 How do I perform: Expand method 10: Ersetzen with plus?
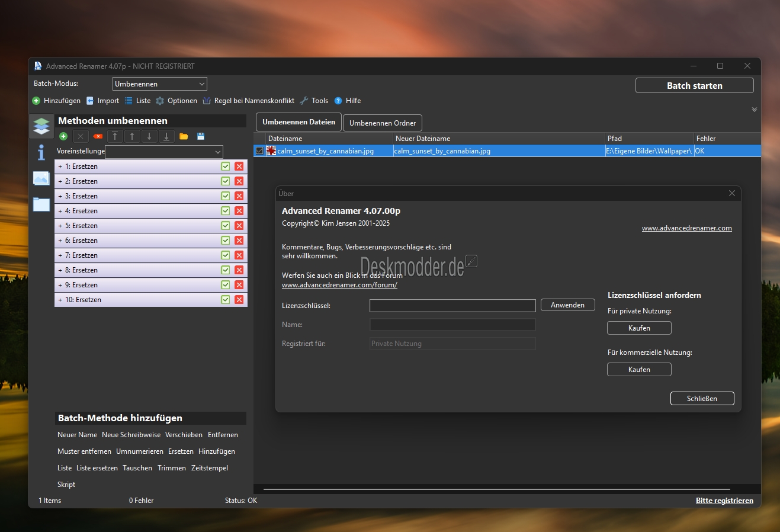(60, 300)
